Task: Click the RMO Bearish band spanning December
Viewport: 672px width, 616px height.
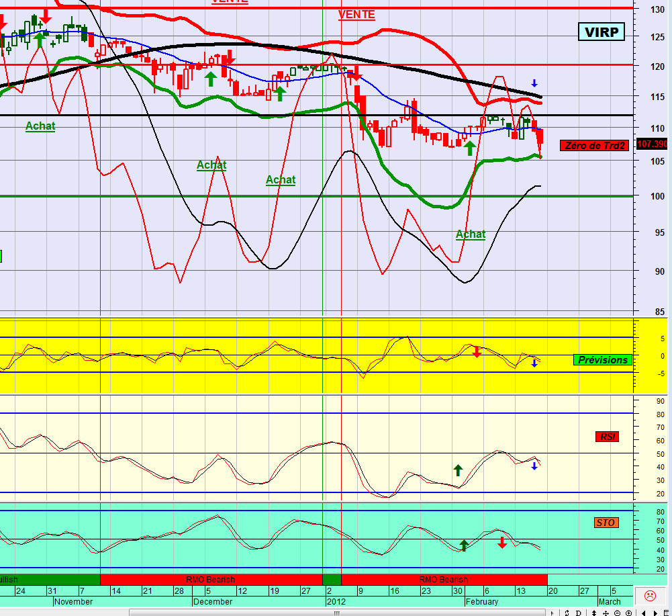Action: click(211, 580)
